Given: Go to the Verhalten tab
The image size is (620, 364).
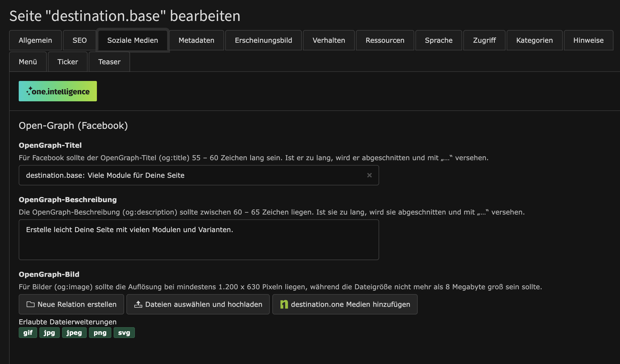Looking at the screenshot, I should click(329, 40).
